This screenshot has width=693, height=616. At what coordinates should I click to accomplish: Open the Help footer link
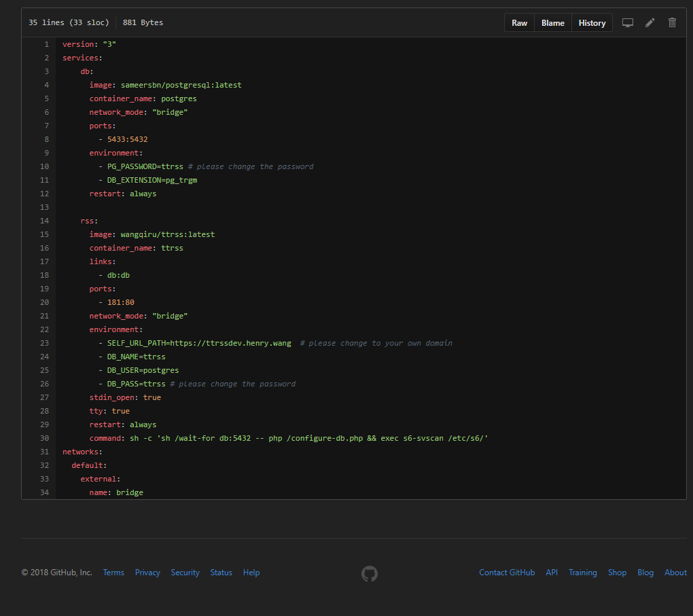tap(251, 573)
